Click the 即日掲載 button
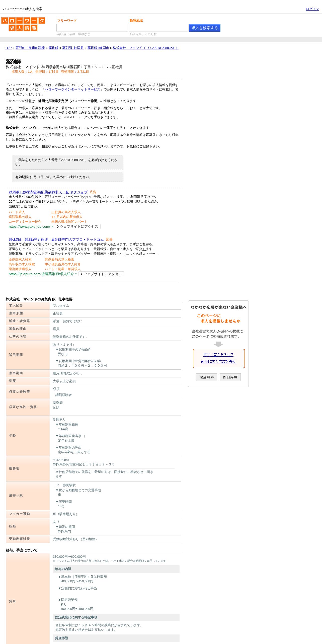Image resolution: width=322 pixels, height=644 pixels. point(230,377)
